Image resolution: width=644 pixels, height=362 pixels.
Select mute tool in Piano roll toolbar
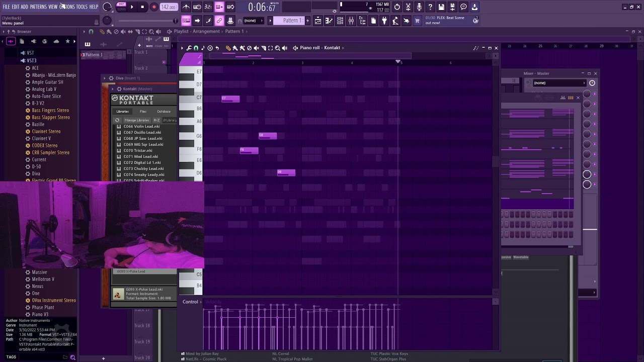256,48
